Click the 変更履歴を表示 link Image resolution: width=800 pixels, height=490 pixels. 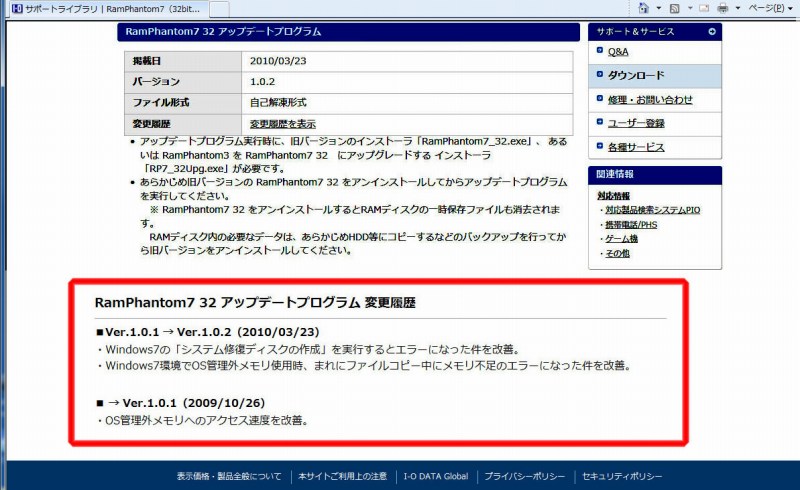pyautogui.click(x=282, y=124)
